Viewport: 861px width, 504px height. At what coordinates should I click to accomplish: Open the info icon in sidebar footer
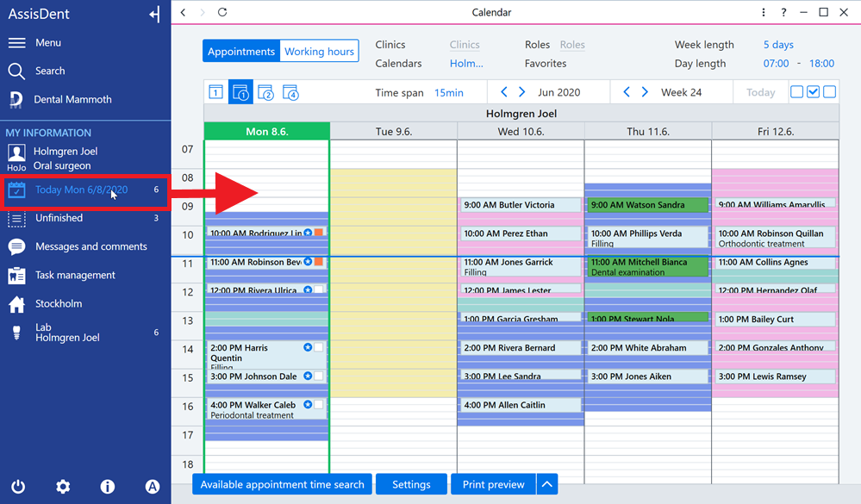point(108,487)
